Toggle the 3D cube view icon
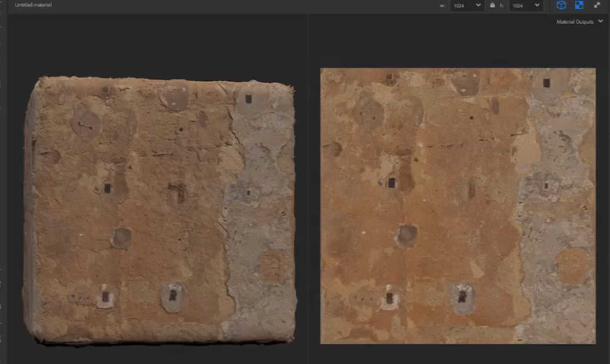This screenshot has width=610, height=364. tap(561, 5)
